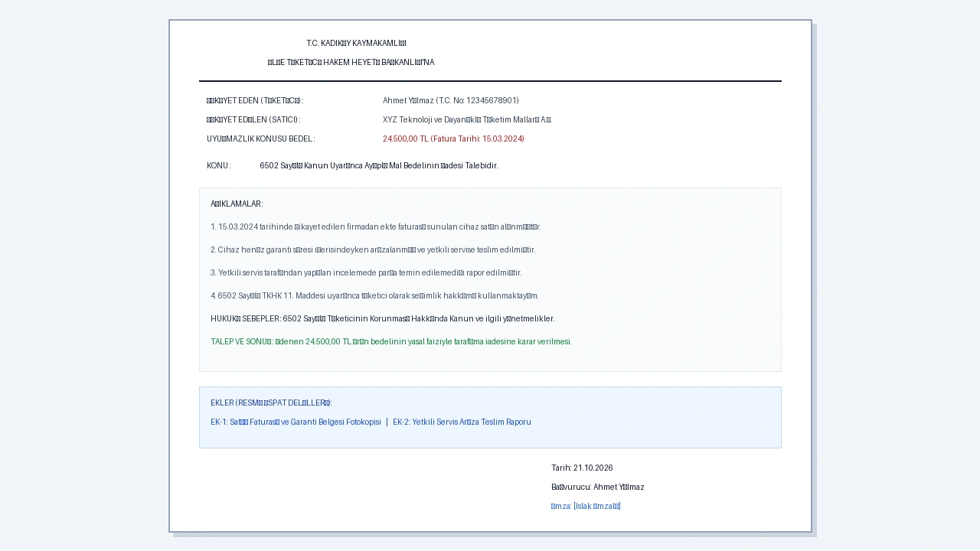
Task: Click complainant name Ahmet with T.C. No
Action: [x=451, y=101]
